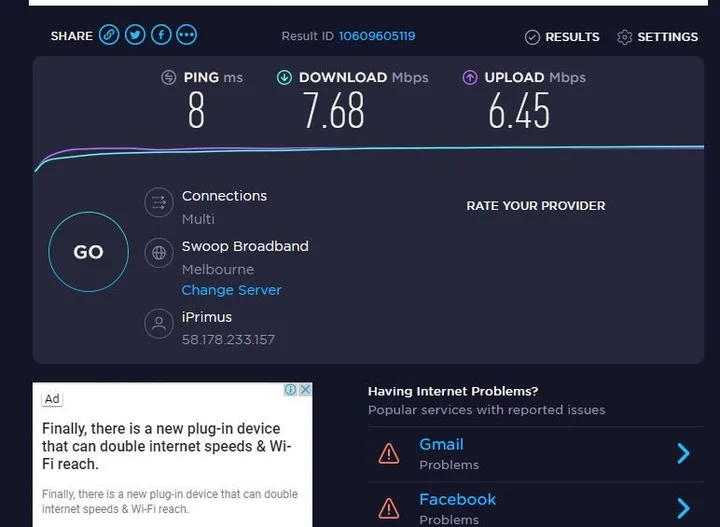Open result ID 10609605119 link
The width and height of the screenshot is (720, 527).
pyautogui.click(x=377, y=36)
